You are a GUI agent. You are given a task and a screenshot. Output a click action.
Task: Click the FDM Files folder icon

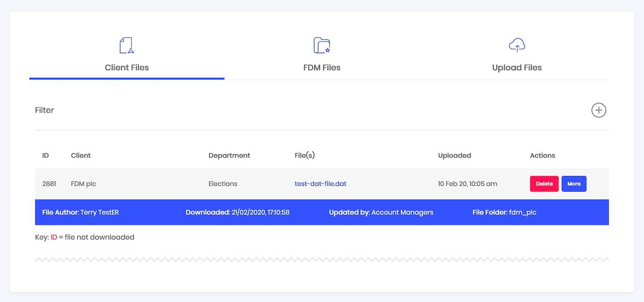point(322,45)
